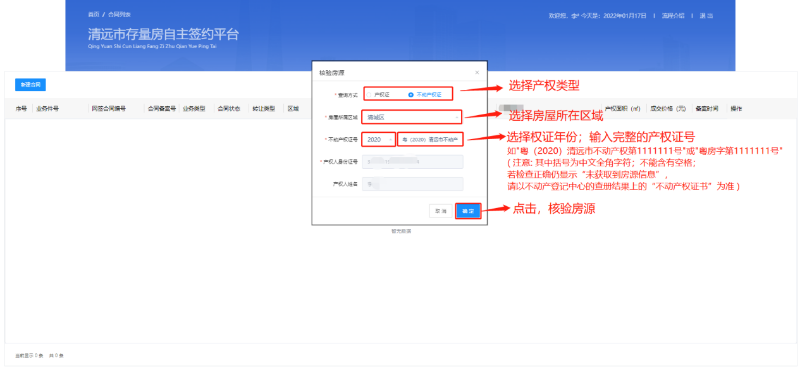This screenshot has width=800, height=368.
Task: Click the 取消 button in dialog
Action: 440,211
